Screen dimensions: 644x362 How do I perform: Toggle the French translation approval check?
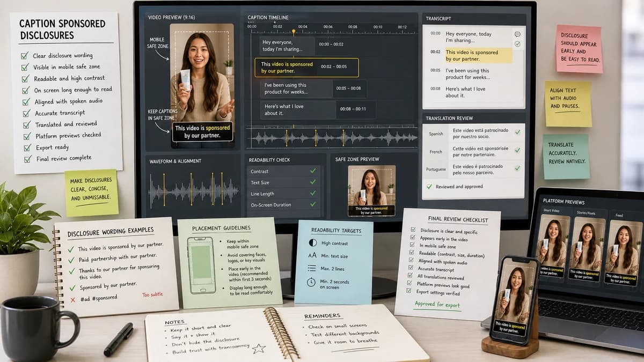tap(517, 151)
